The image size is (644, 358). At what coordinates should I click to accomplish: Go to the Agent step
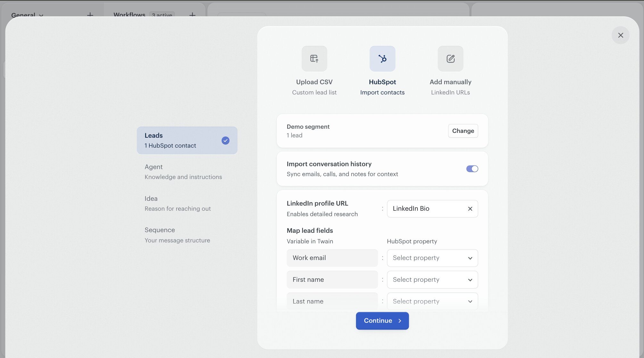pyautogui.click(x=187, y=172)
